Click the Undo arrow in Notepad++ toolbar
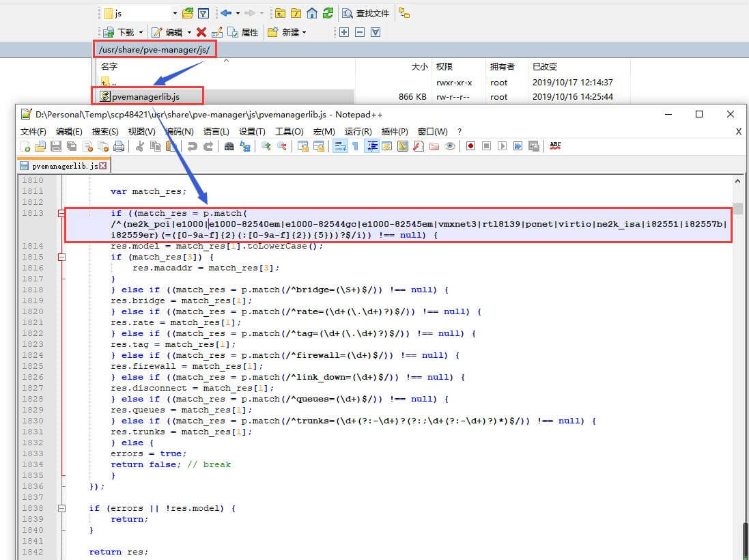749x560 pixels. pos(193,146)
